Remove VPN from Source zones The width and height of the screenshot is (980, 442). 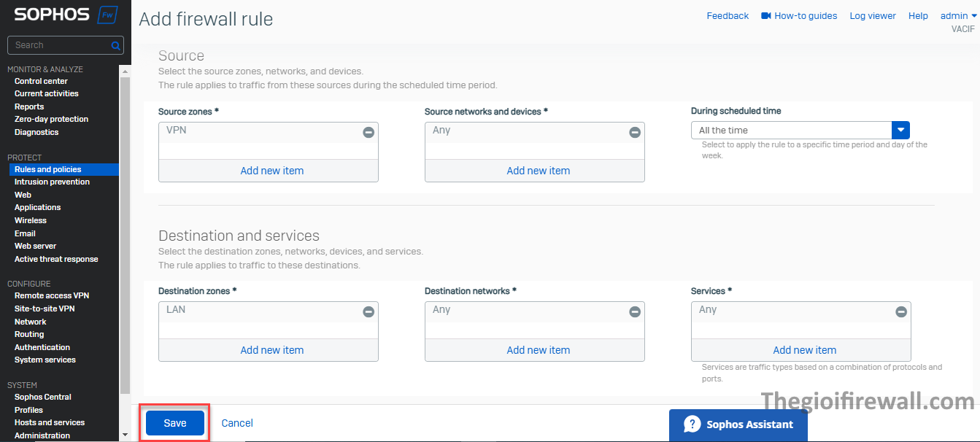click(x=369, y=132)
